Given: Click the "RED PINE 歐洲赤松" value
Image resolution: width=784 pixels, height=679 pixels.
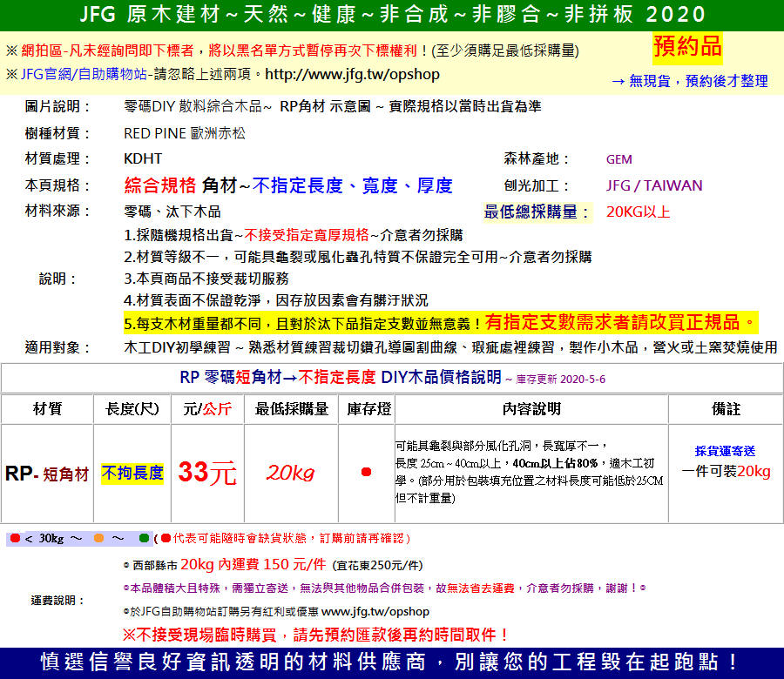Looking at the screenshot, I should [x=185, y=133].
